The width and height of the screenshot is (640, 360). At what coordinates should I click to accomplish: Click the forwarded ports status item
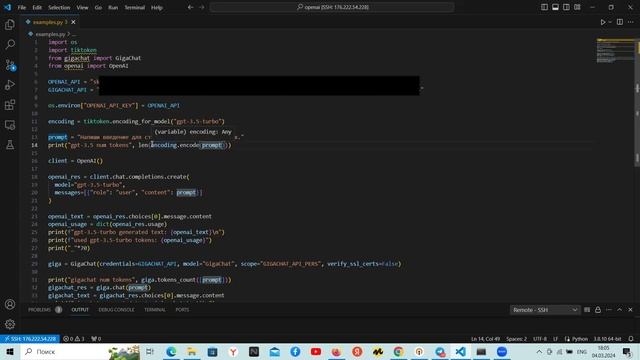click(96, 339)
